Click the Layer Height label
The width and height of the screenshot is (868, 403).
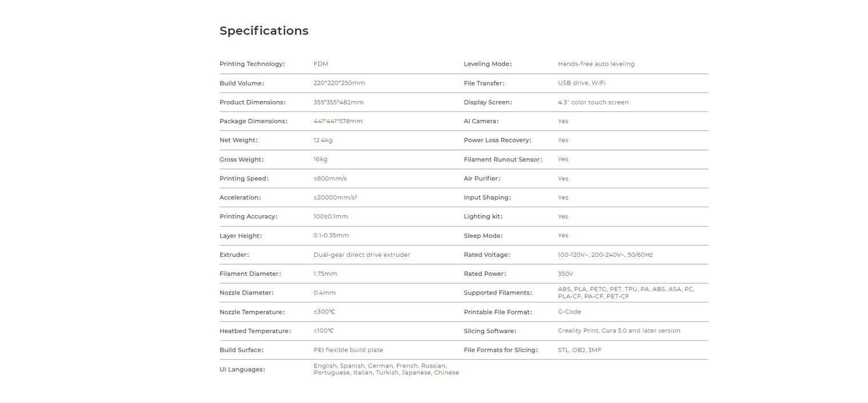click(x=241, y=236)
